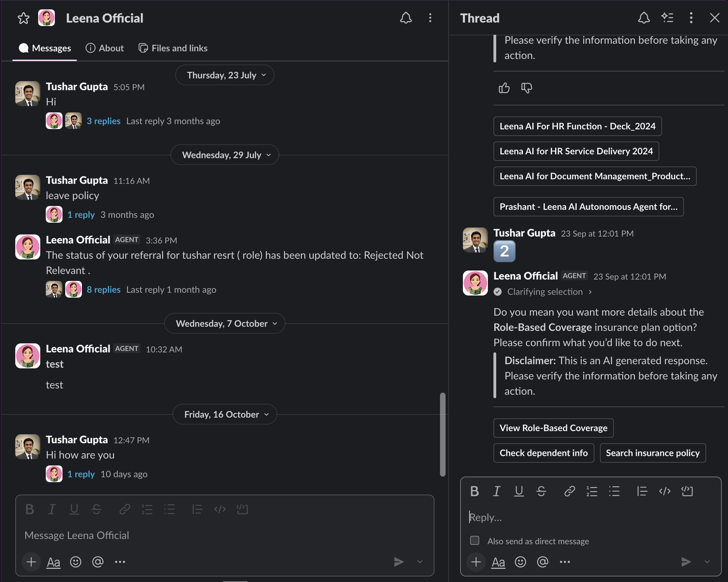This screenshot has width=728, height=582.
Task: Open Thread more actions menu
Action: [x=691, y=18]
